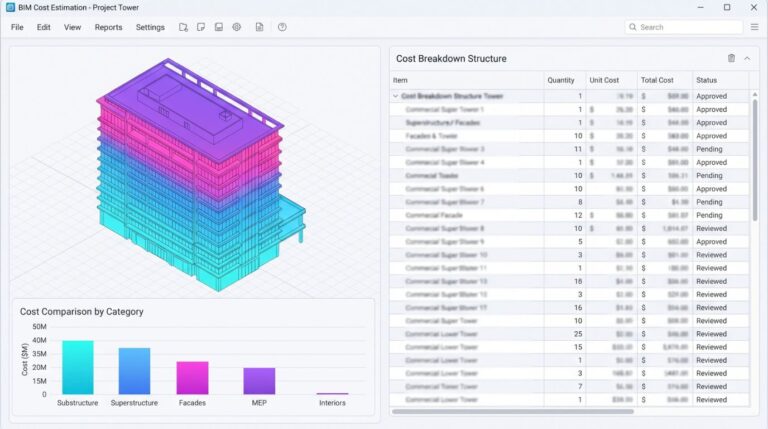This screenshot has height=429, width=768.
Task: Click the scroll-up arrow of the table
Action: (755, 94)
